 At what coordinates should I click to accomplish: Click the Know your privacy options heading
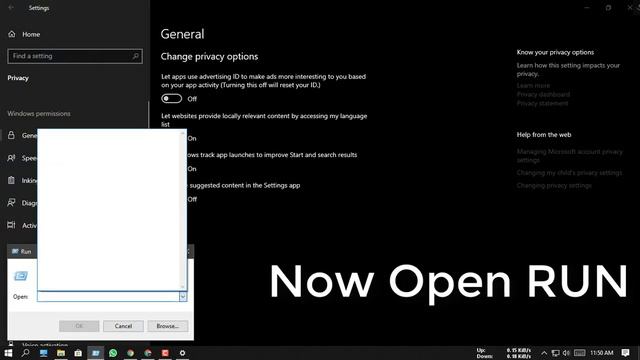pyautogui.click(x=555, y=52)
